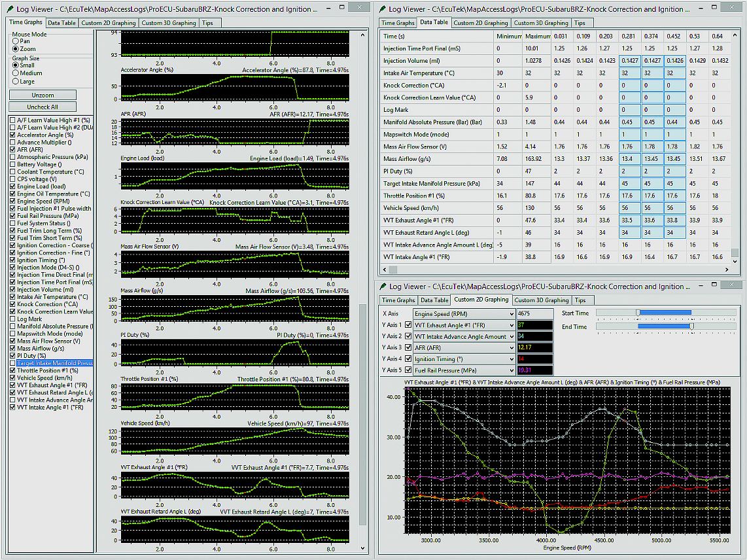Click the Uncheck All button
The image size is (747, 560).
click(x=43, y=107)
